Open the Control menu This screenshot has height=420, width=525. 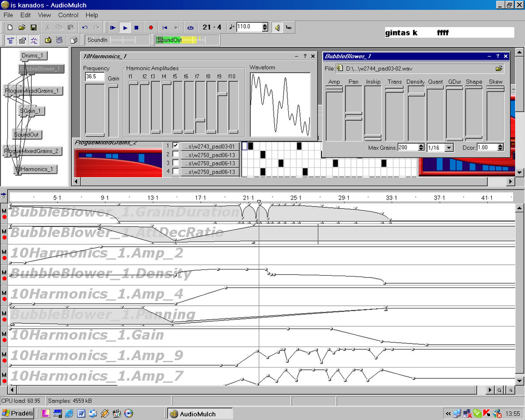pyautogui.click(x=68, y=15)
